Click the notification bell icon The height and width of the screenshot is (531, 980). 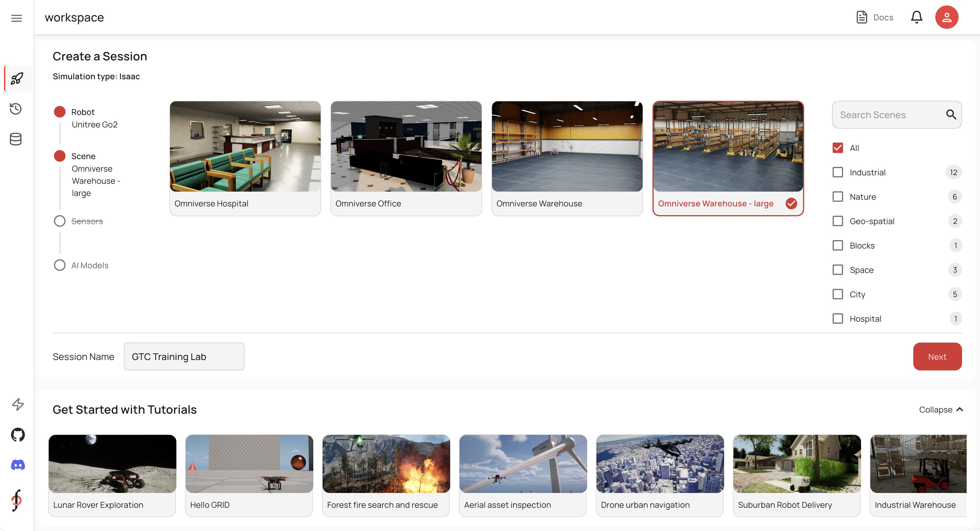(916, 17)
